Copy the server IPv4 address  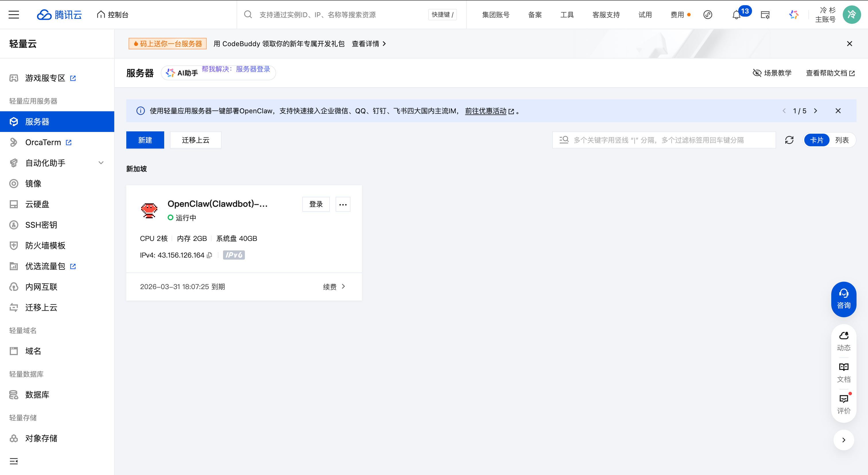click(210, 255)
